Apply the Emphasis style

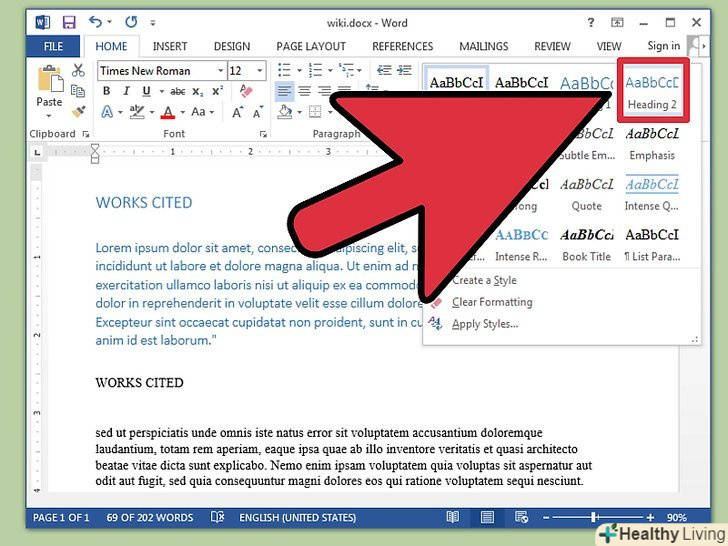pos(652,144)
